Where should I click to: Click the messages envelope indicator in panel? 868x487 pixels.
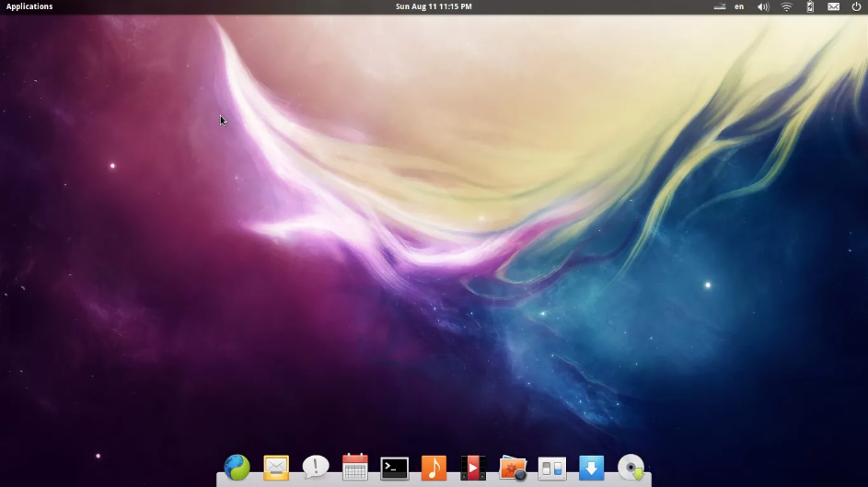833,6
